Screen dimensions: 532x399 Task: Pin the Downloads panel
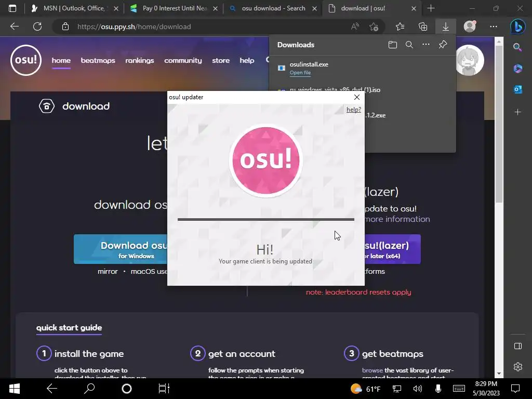pyautogui.click(x=443, y=45)
